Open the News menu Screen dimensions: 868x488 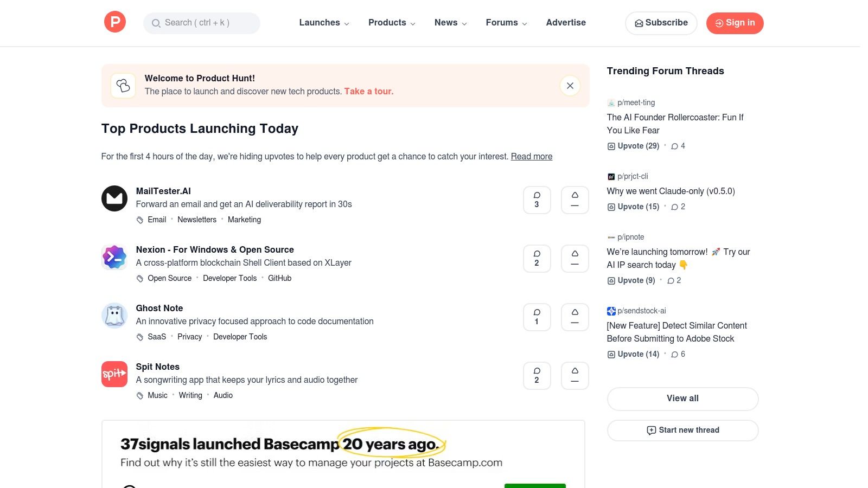[x=450, y=23]
